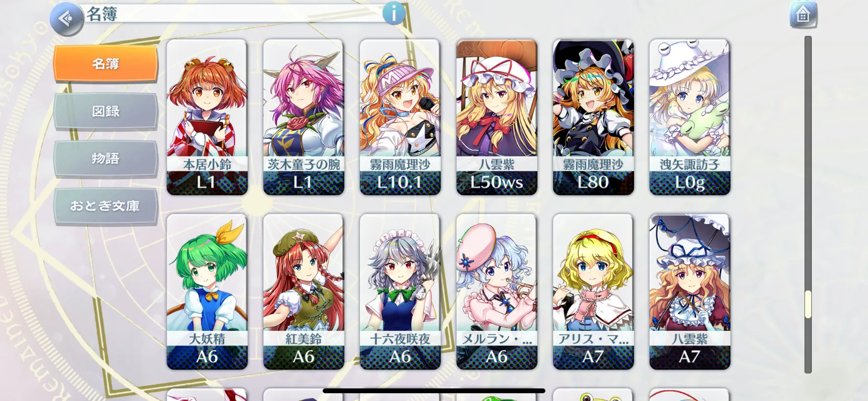Image resolution: width=868 pixels, height=401 pixels.
Task: Tap the back arrow icon
Action: (x=67, y=19)
